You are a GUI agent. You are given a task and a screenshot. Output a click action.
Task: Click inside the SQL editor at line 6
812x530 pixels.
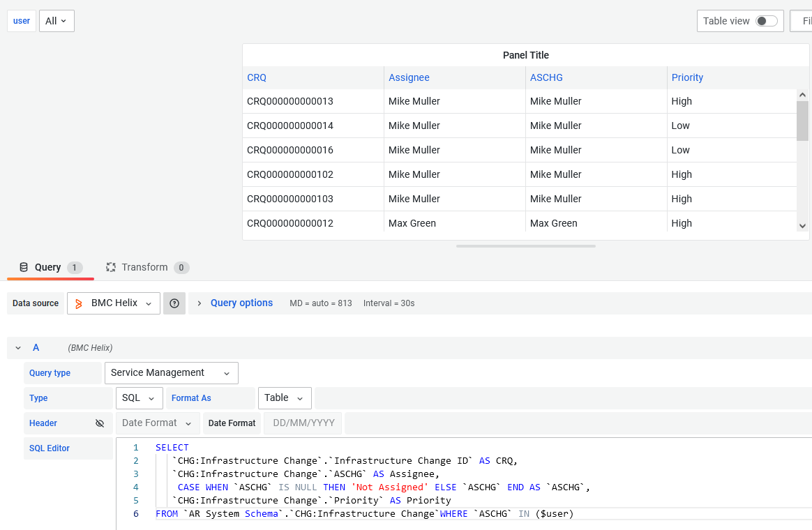coord(365,514)
